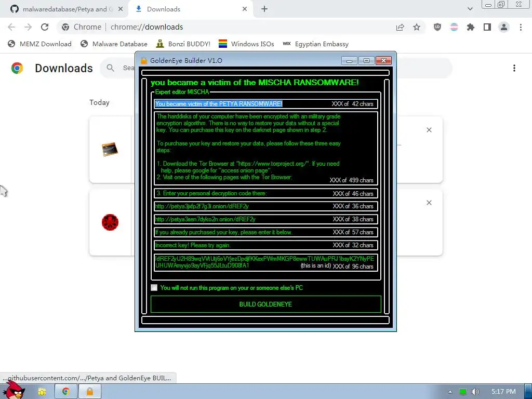Click the long ID string field
The height and width of the screenshot is (399, 532).
click(265, 262)
